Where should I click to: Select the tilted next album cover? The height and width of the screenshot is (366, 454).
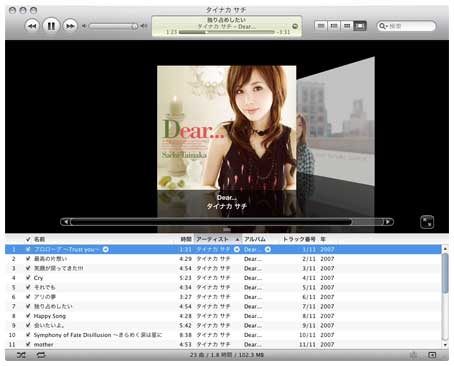click(x=335, y=122)
